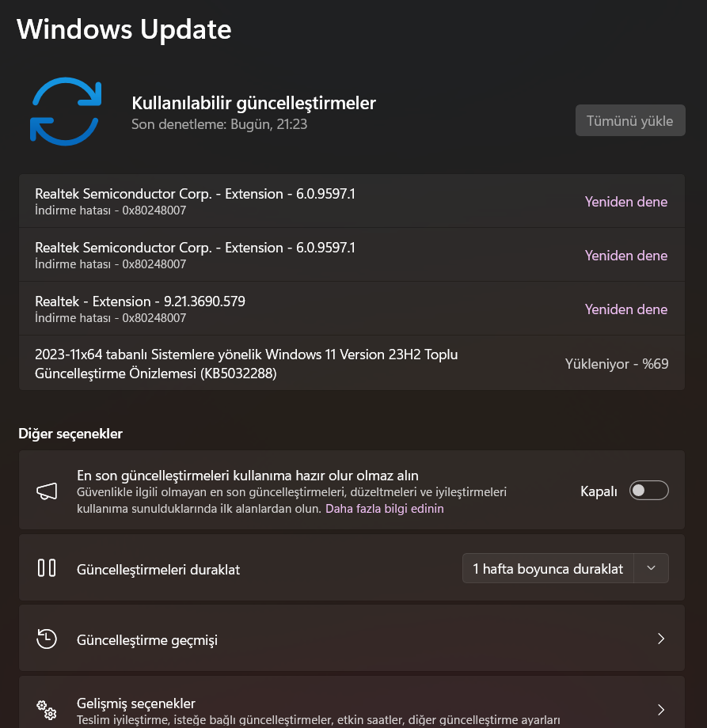Click the Windows Update page title
The height and width of the screenshot is (728, 707).
124,29
